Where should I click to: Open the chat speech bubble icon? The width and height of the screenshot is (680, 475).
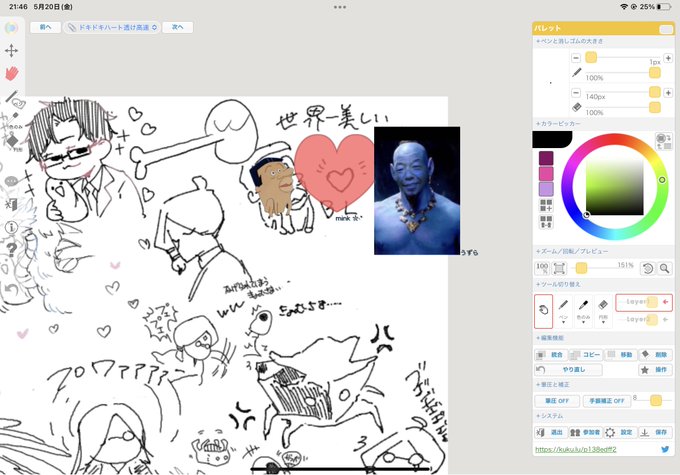tap(11, 180)
